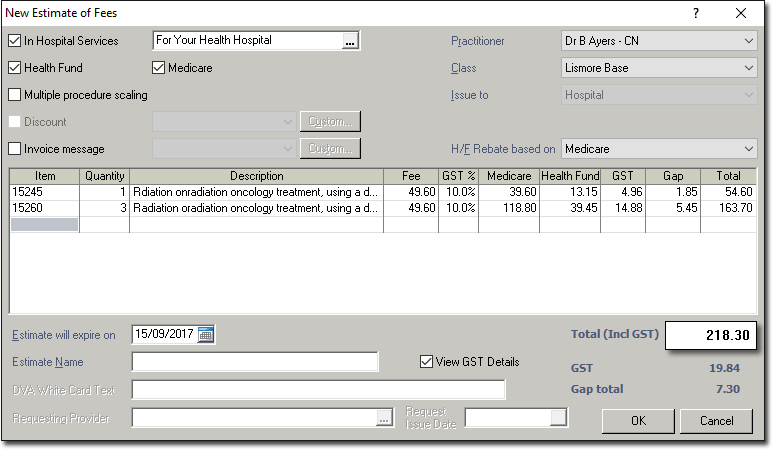The width and height of the screenshot is (772, 449).
Task: Click the Requesting Provider ellipsis button
Action: pos(384,419)
